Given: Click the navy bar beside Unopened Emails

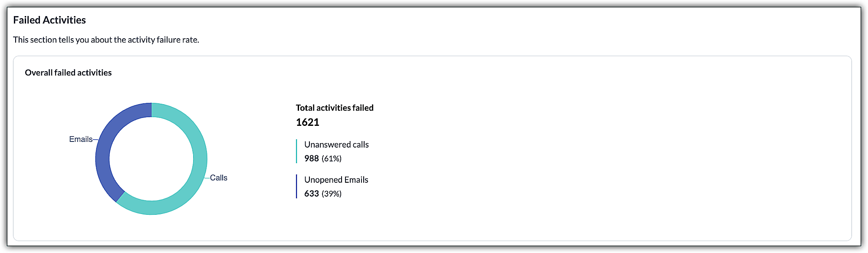Looking at the screenshot, I should click(x=296, y=187).
